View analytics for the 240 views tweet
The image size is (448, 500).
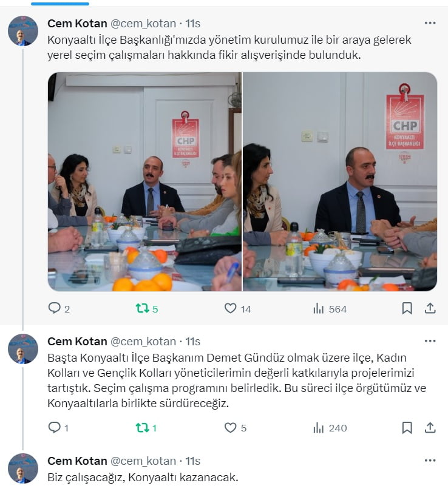pyautogui.click(x=319, y=428)
